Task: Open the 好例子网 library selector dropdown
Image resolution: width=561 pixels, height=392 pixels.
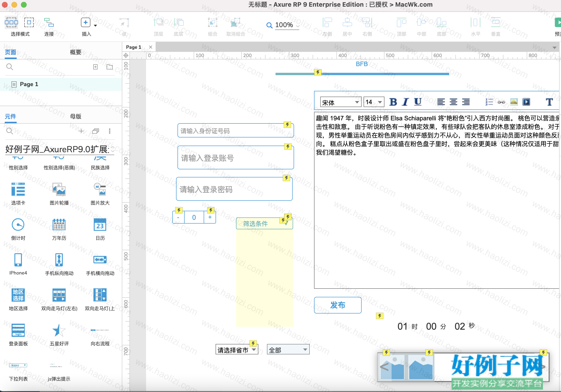Action: (60, 149)
